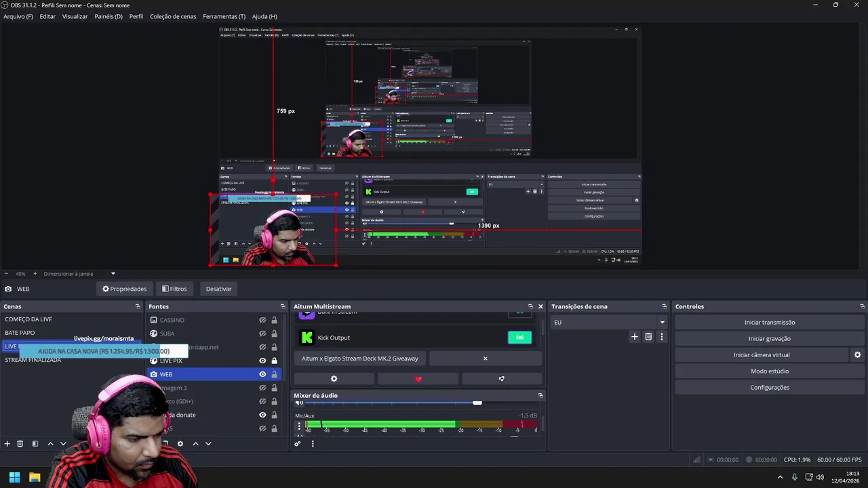Move scene up in Cenas toolbar
868x488 pixels.
pos(50,444)
